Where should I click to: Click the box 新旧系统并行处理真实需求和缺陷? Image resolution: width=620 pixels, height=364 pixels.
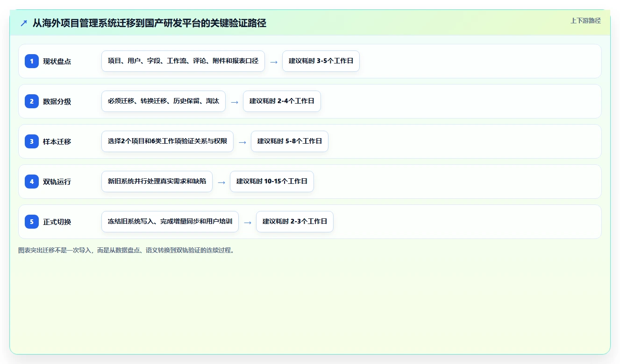point(157,182)
